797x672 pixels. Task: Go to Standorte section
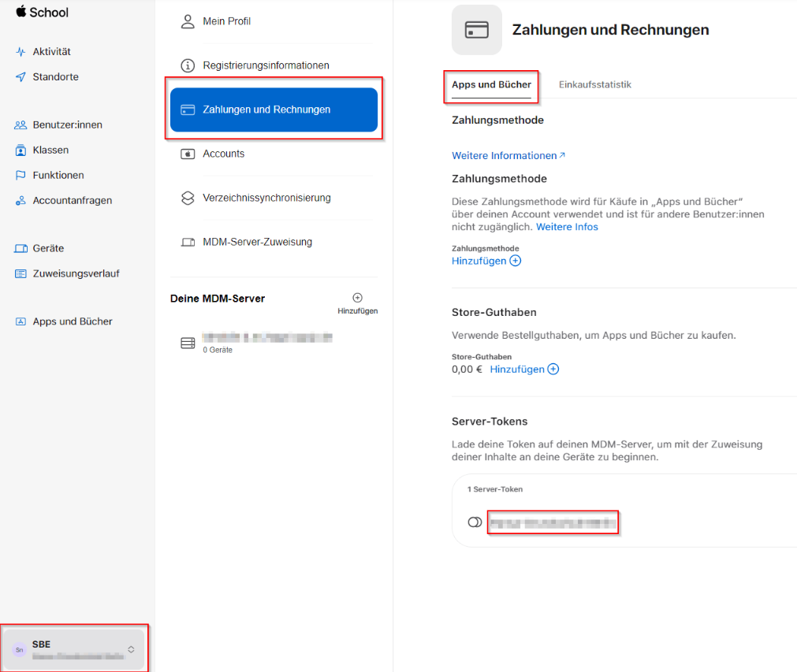55,76
